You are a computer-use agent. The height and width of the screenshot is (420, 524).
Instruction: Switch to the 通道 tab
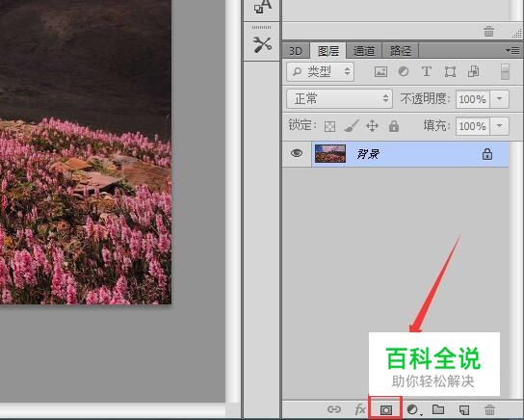(x=364, y=51)
